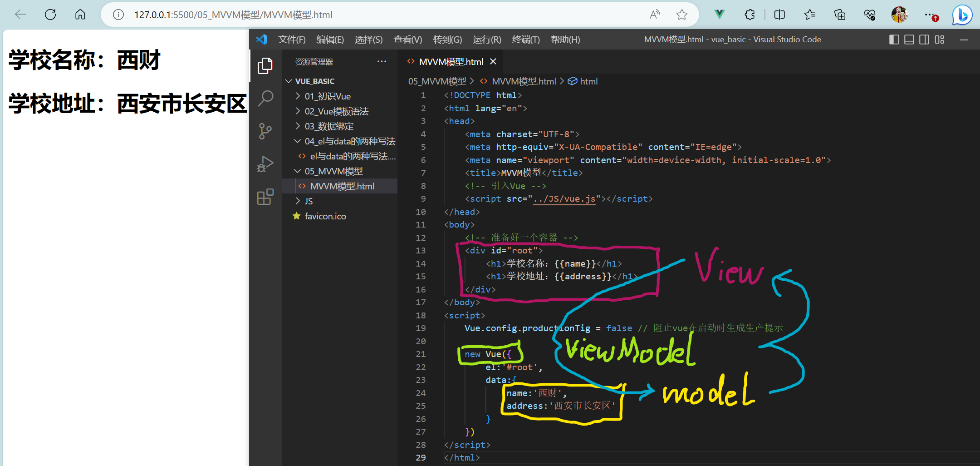Expand the JS folder
Viewport: 980px width, 466px height.
(309, 201)
